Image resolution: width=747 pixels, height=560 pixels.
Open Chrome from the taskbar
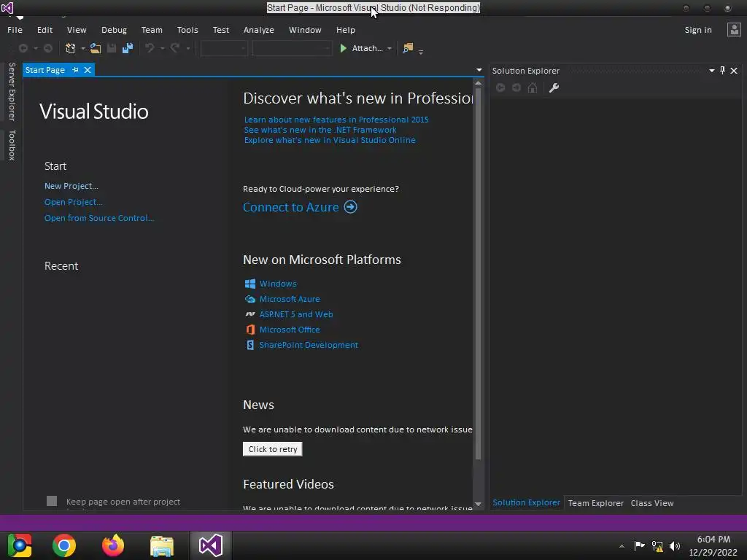click(x=64, y=545)
